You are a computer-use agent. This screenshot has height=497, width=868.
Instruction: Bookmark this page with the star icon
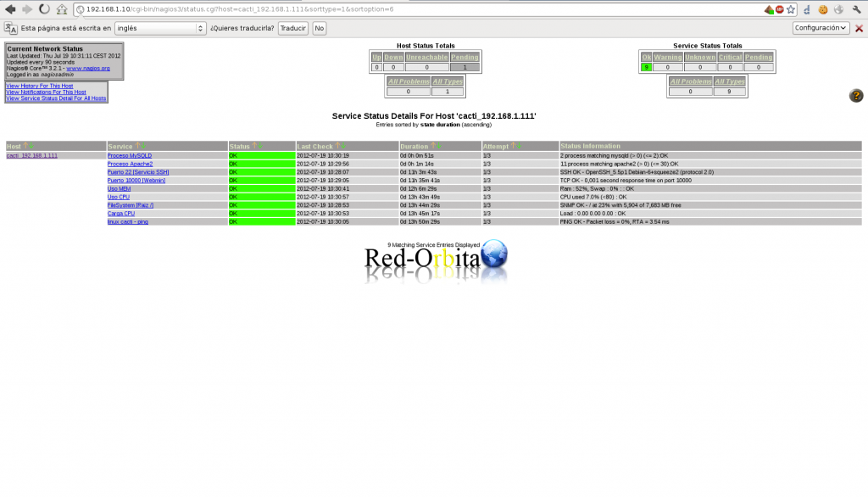[790, 9]
